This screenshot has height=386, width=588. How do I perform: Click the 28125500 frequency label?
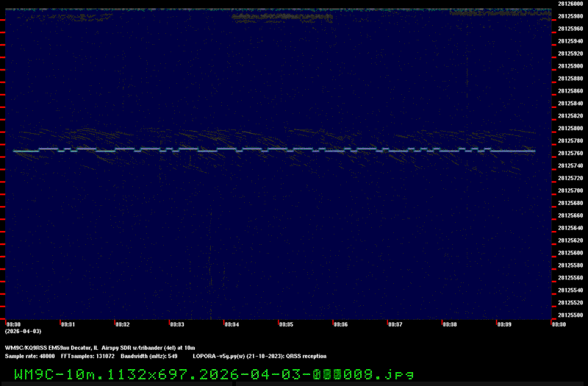pos(570,315)
